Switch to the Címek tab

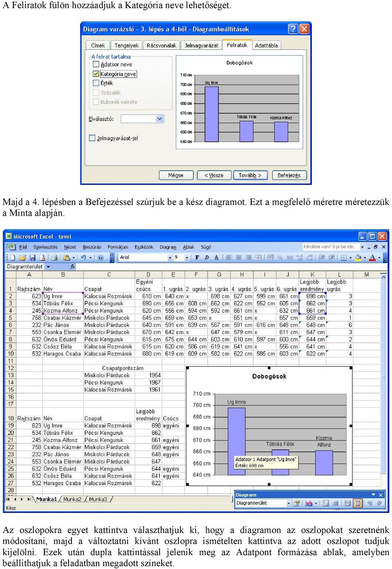pos(98,45)
